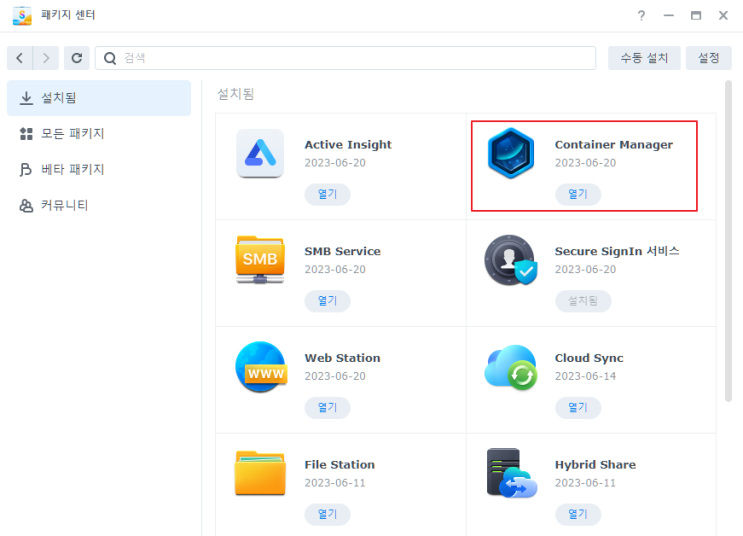Click the SMB Service package name
The height and width of the screenshot is (536, 743).
(x=343, y=251)
